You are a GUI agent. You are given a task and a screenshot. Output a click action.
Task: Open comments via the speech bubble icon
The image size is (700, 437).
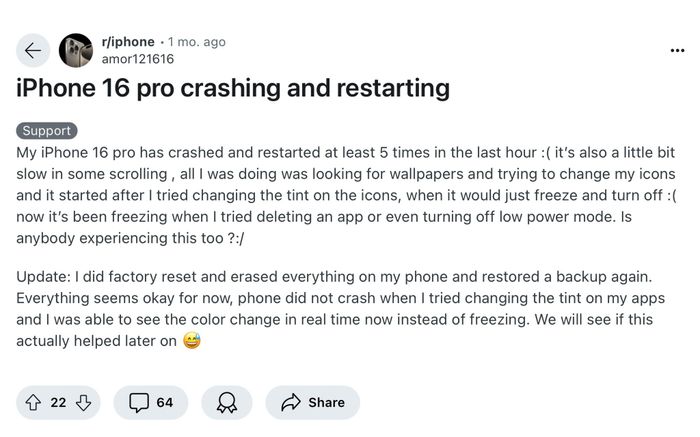point(139,403)
